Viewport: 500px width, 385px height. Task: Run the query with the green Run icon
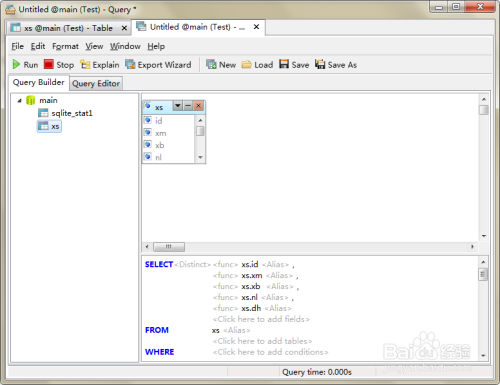click(x=16, y=64)
